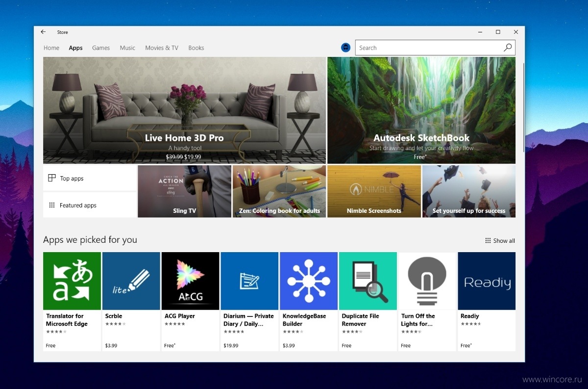Open the Diarium diary app icon
Image resolution: width=588 pixels, height=389 pixels.
point(250,281)
